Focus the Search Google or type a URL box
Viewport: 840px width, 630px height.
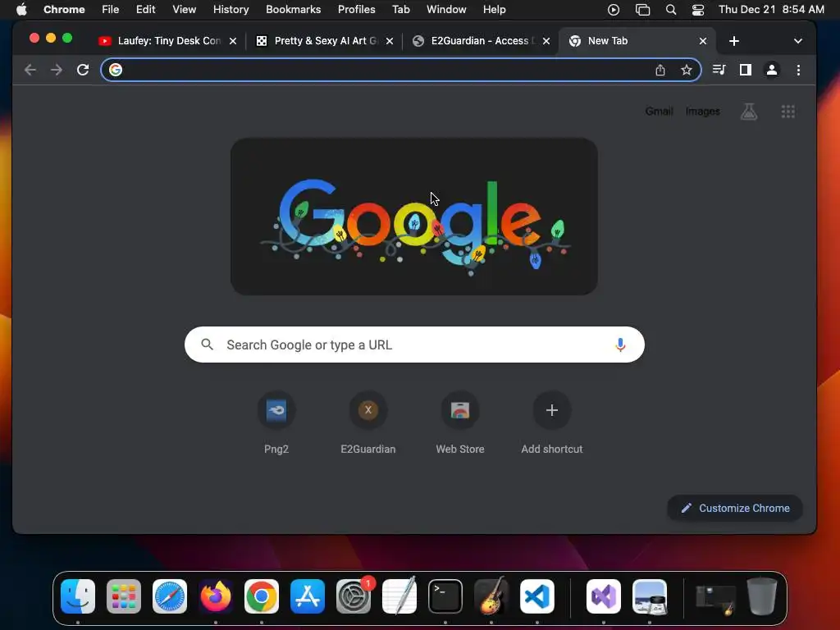(x=414, y=345)
